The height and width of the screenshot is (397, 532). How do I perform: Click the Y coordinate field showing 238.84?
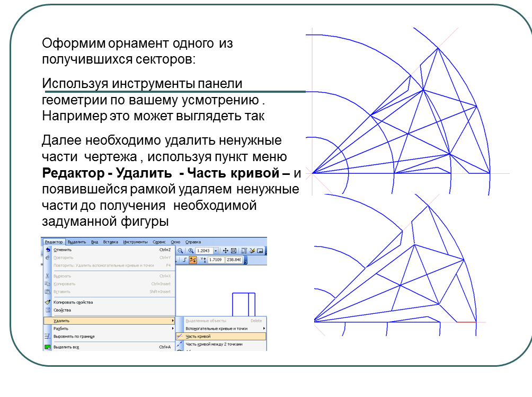[234, 260]
